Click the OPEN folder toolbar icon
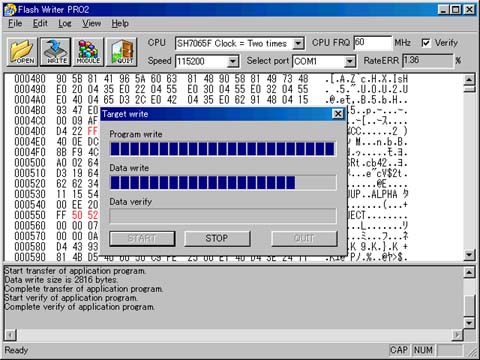The width and height of the screenshot is (480, 360). pyautogui.click(x=22, y=52)
